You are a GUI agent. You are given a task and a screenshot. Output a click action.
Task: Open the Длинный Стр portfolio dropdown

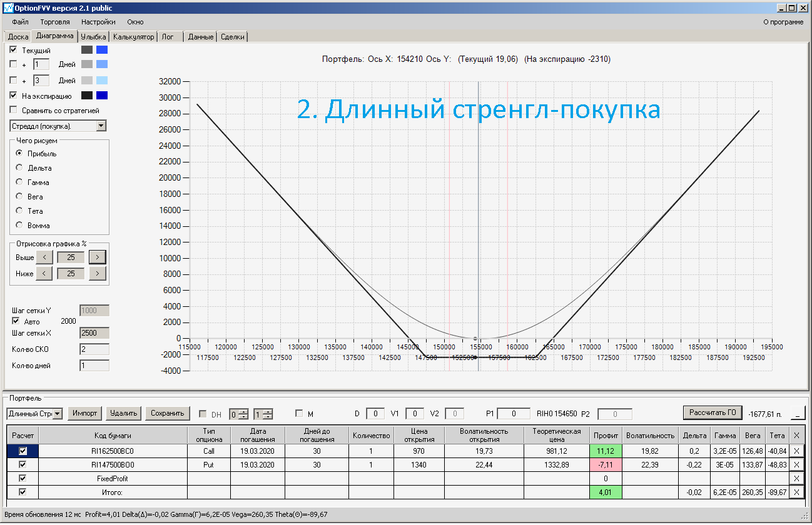58,414
